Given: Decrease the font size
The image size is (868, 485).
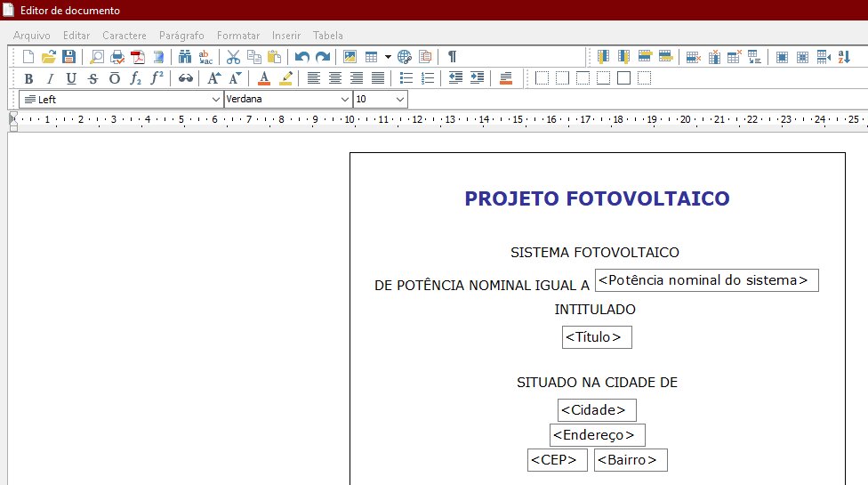Looking at the screenshot, I should pyautogui.click(x=236, y=78).
